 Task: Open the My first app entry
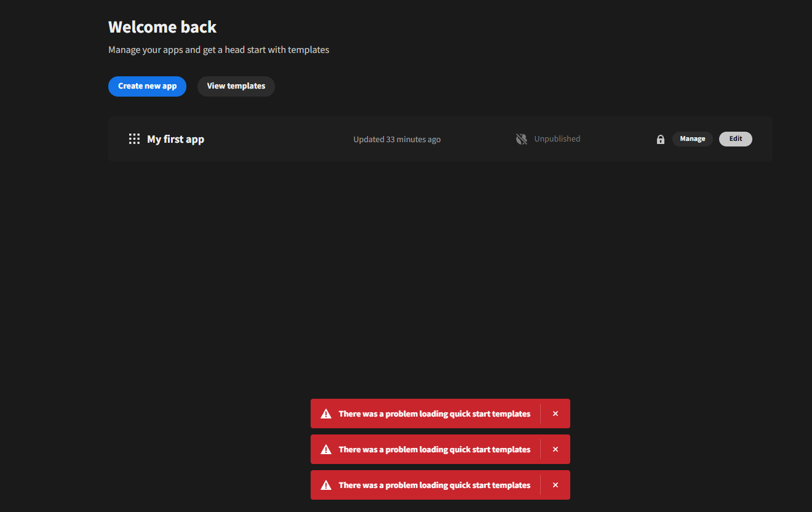[175, 139]
